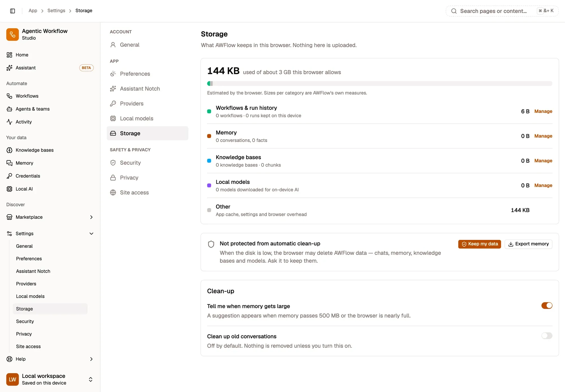Collapse the Settings section chevron
The height and width of the screenshot is (392, 565).
(x=91, y=234)
